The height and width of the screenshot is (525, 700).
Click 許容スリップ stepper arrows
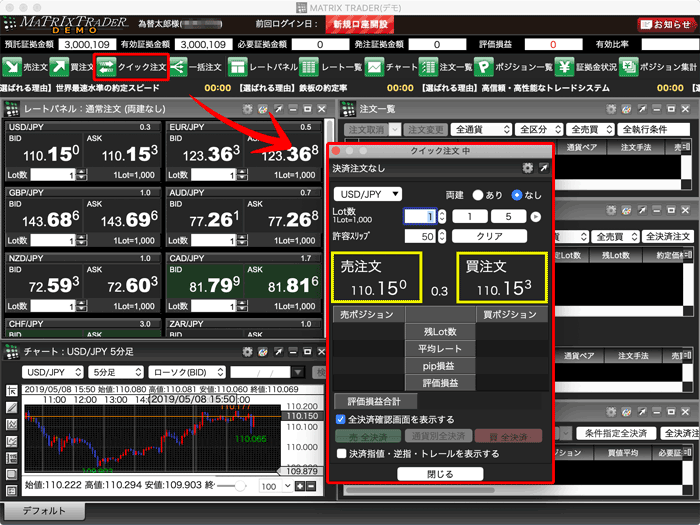(x=442, y=236)
